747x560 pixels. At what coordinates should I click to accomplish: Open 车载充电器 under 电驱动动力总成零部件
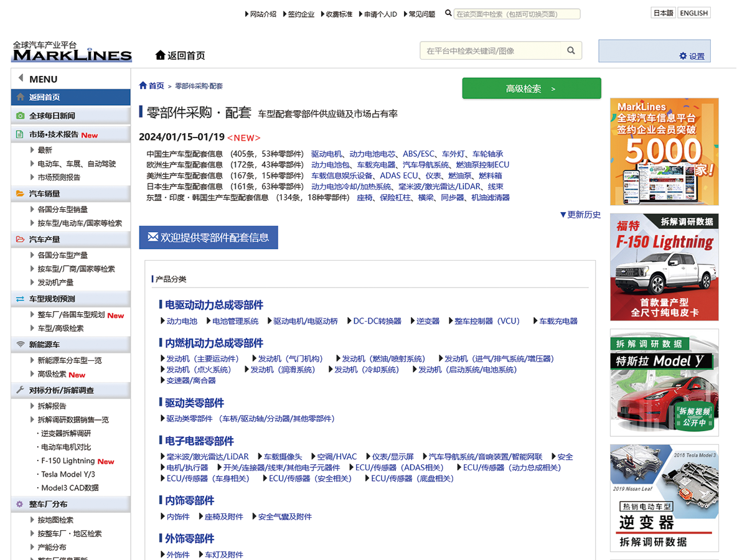pos(558,321)
